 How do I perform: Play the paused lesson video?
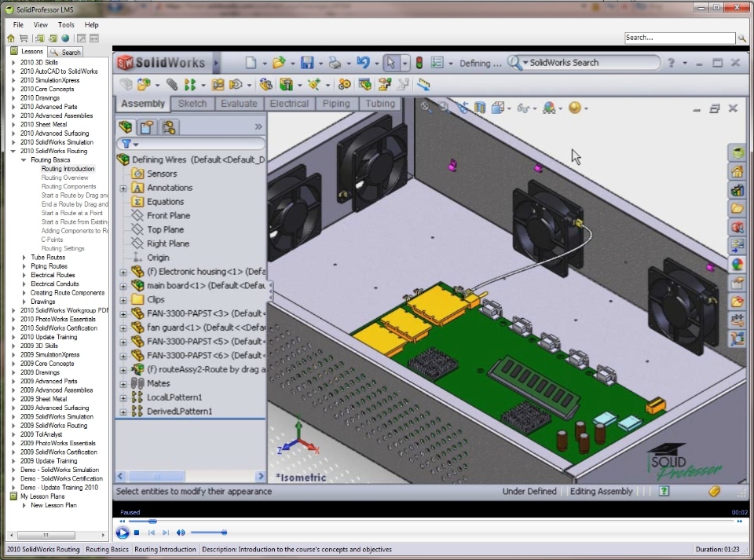123,533
